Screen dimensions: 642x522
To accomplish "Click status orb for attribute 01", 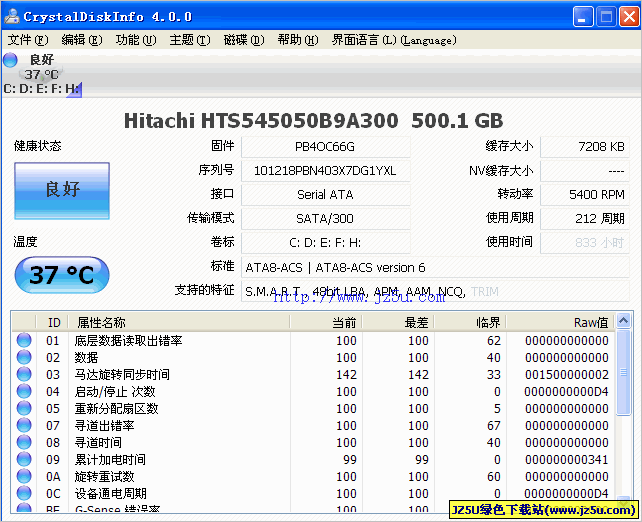I will tap(24, 340).
